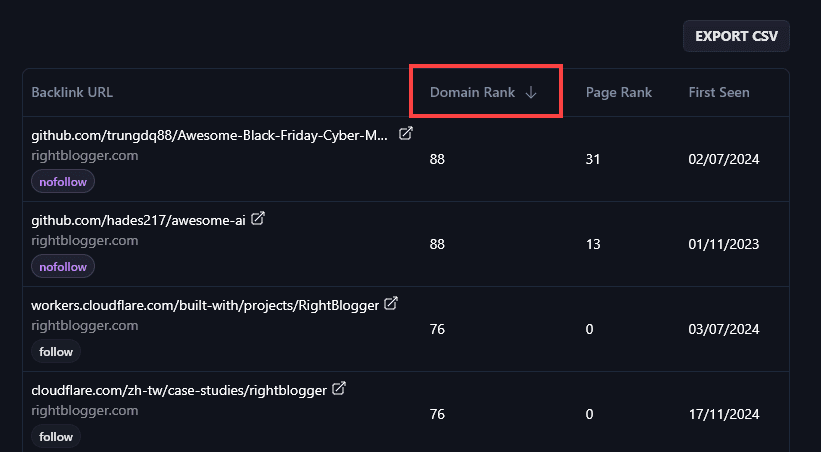Image resolution: width=821 pixels, height=452 pixels.
Task: Open github.com/hades217/awesome-ai link
Action: pyautogui.click(x=138, y=221)
